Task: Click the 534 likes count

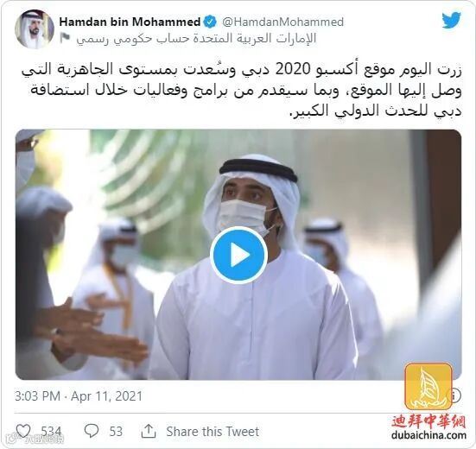Action: tap(51, 432)
